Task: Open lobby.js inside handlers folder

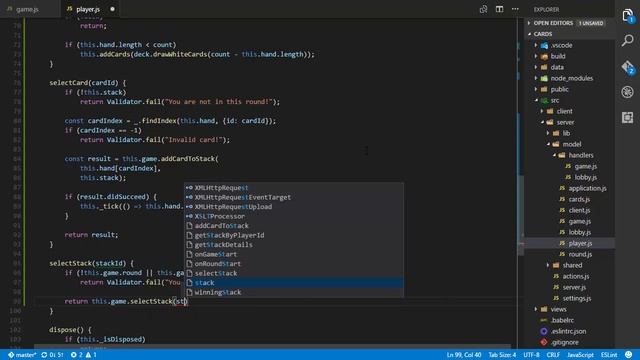Action: click(585, 178)
